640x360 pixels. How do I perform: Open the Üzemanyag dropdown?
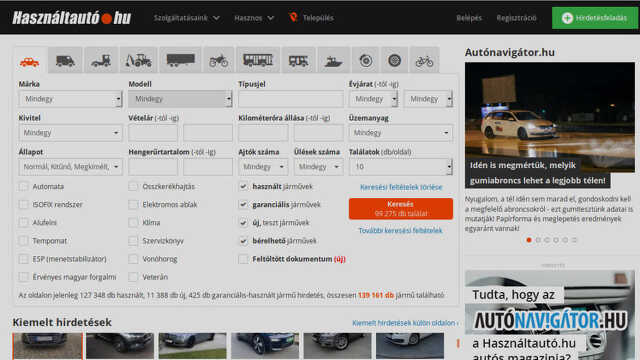point(400,133)
